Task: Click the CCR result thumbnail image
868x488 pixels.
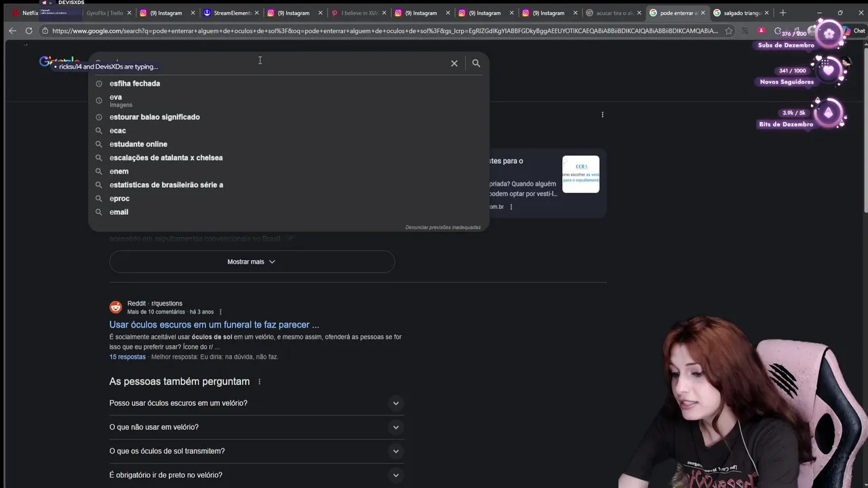Action: 580,174
